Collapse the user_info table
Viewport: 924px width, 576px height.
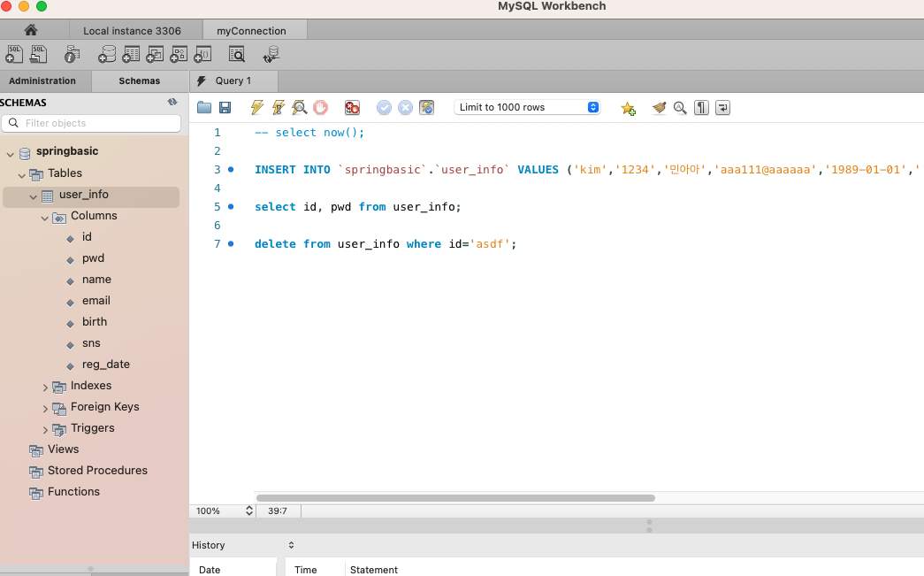(33, 196)
